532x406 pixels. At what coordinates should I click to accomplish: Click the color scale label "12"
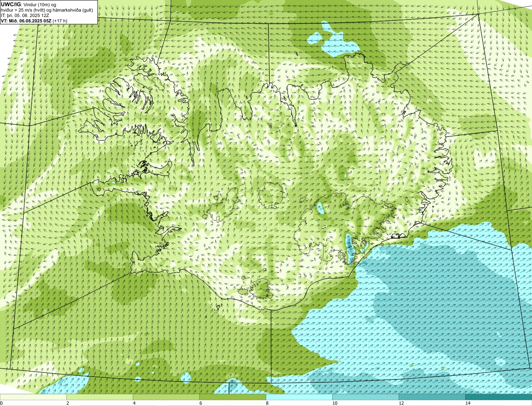point(401,403)
